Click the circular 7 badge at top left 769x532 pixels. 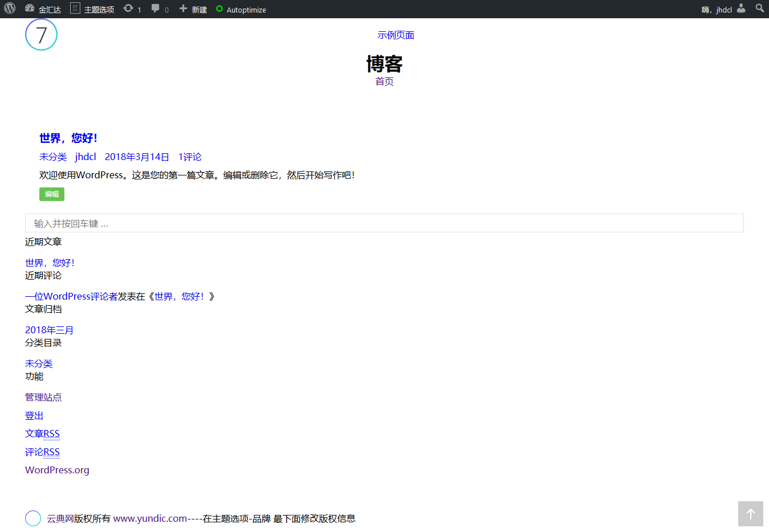[x=40, y=34]
